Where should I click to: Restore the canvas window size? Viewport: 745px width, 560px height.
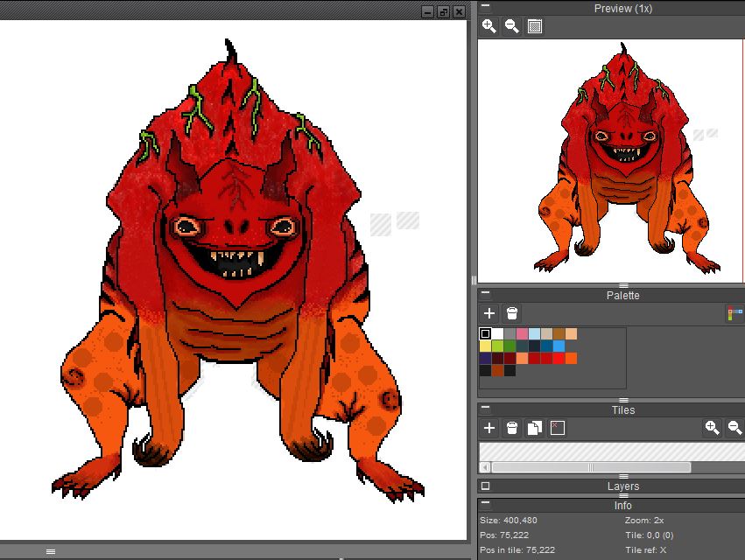click(x=443, y=11)
